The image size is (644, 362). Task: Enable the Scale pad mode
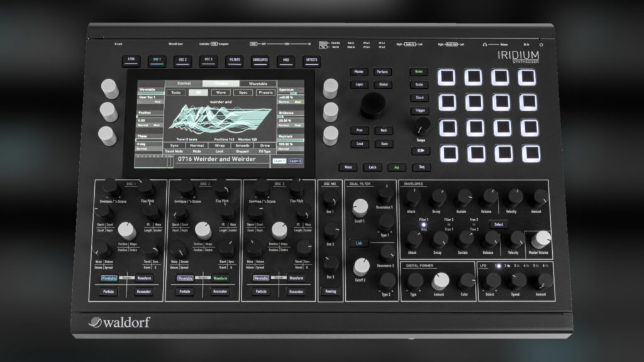tap(419, 85)
